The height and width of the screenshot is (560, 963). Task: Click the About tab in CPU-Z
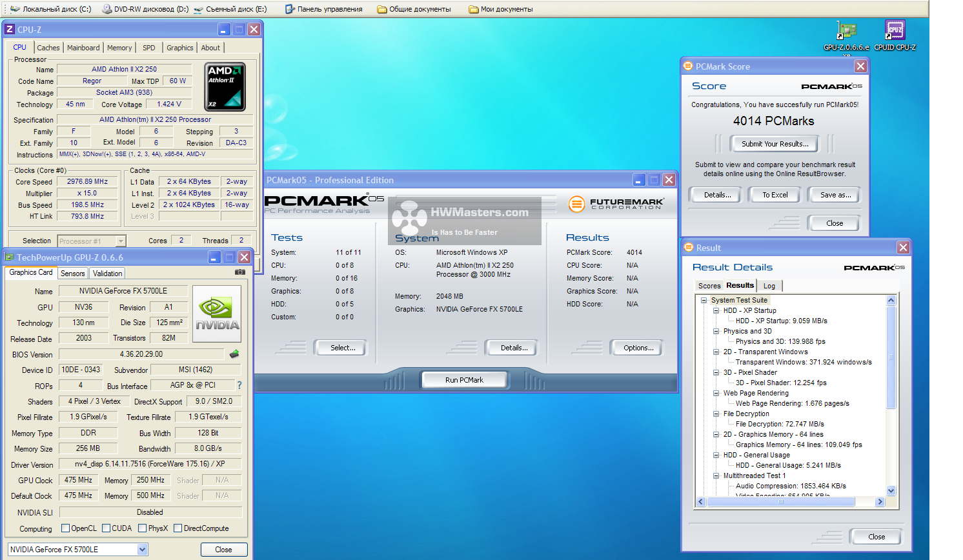tap(210, 48)
